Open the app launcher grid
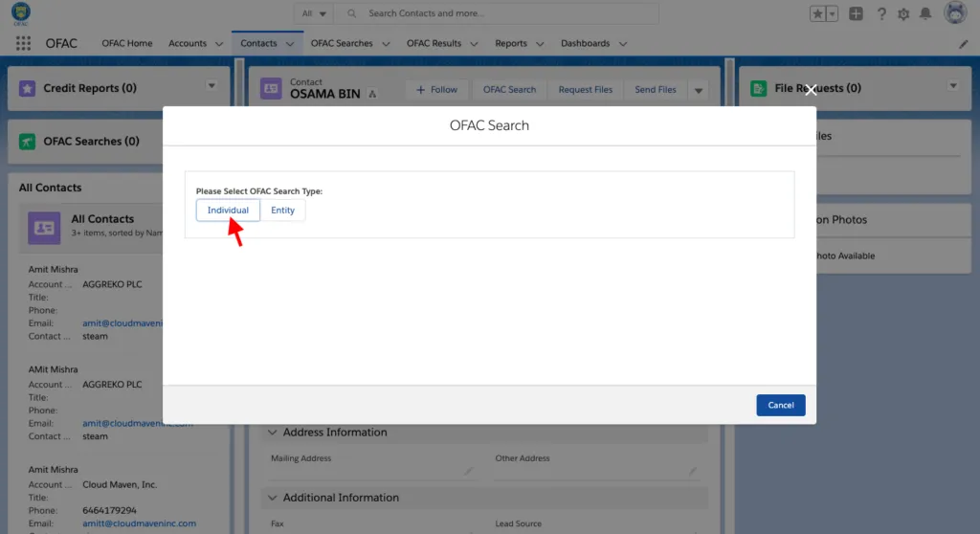Screen dimensions: 980x534 point(23,43)
